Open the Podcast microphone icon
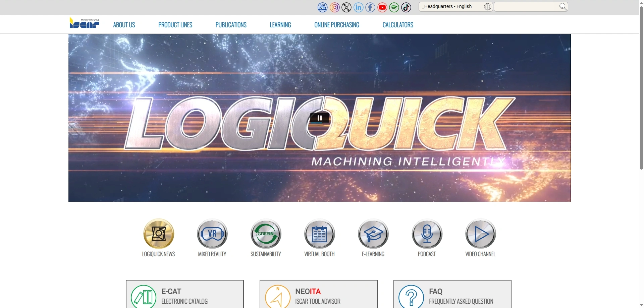The image size is (644, 308). coord(427,234)
